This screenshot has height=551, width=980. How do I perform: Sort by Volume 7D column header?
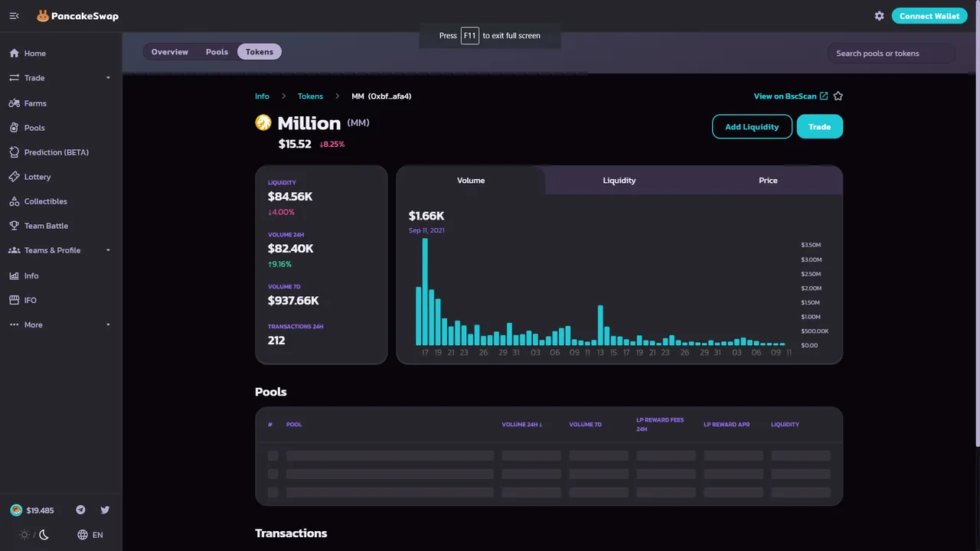click(x=585, y=425)
